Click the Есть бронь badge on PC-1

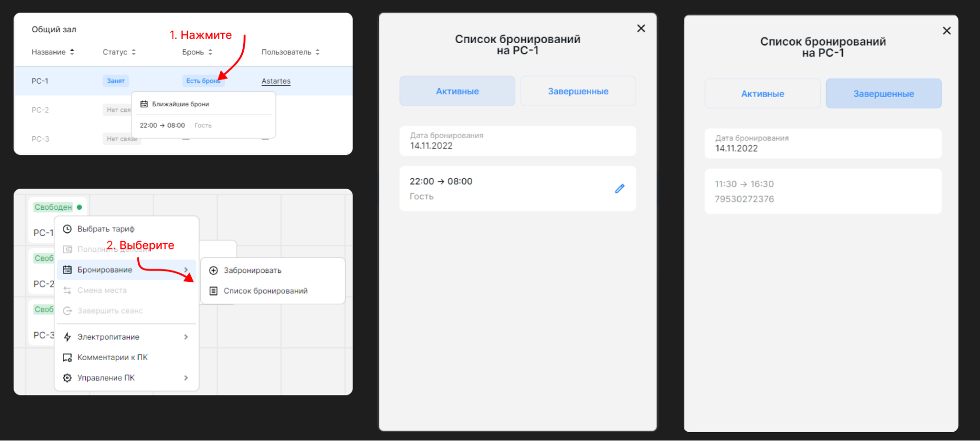[203, 81]
